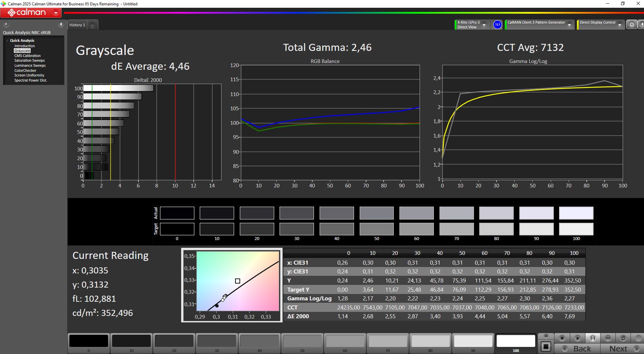
Task: Open the Direct Display Control dropdown
Action: tap(619, 25)
